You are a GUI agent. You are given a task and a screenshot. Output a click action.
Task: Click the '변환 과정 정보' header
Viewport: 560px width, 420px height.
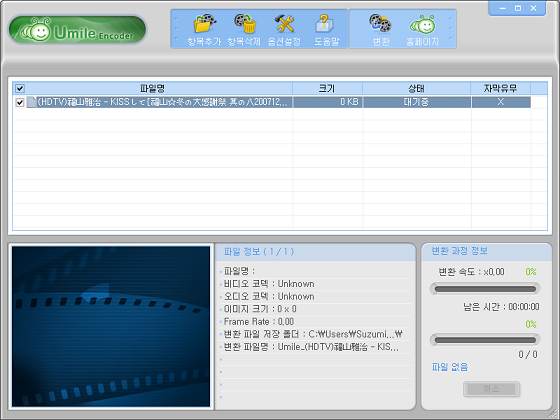459,251
